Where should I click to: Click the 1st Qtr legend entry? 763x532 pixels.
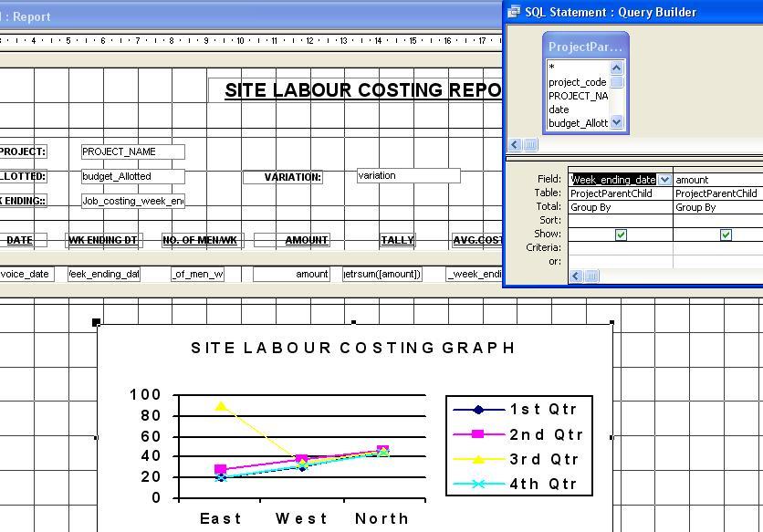click(x=516, y=410)
